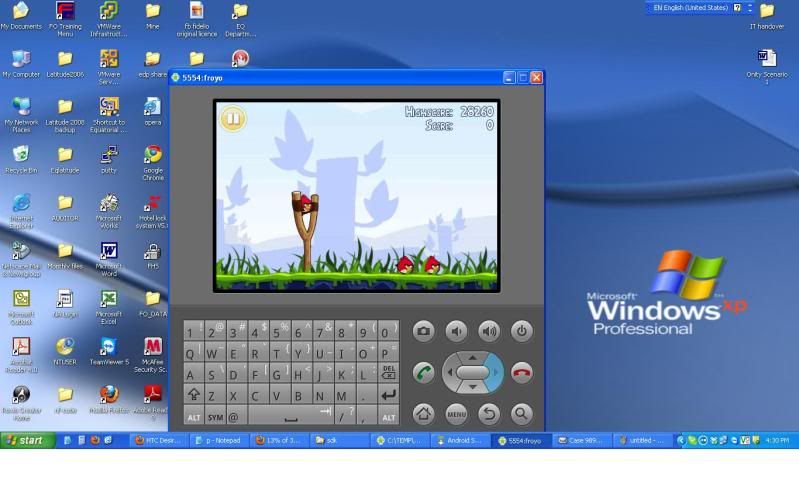Toggle the left ALT key on keyboard
Image resolution: width=799 pixels, height=483 pixels.
[x=194, y=417]
